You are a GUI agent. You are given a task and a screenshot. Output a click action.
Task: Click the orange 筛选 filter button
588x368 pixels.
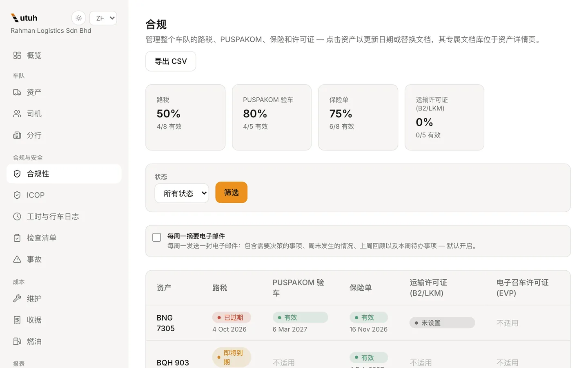point(231,192)
